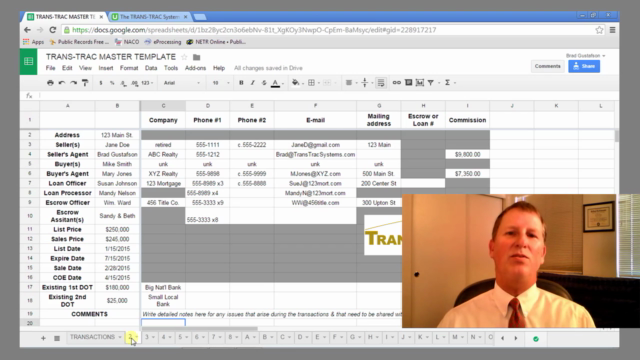The width and height of the screenshot is (640, 360).
Task: Bookmark the page with the star icon
Action: 599,30
